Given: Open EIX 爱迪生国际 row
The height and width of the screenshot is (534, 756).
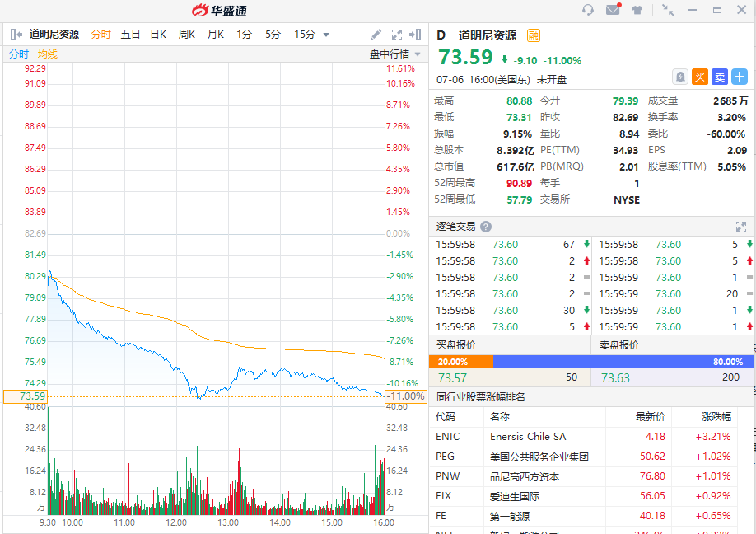Looking at the screenshot, I should [583, 496].
